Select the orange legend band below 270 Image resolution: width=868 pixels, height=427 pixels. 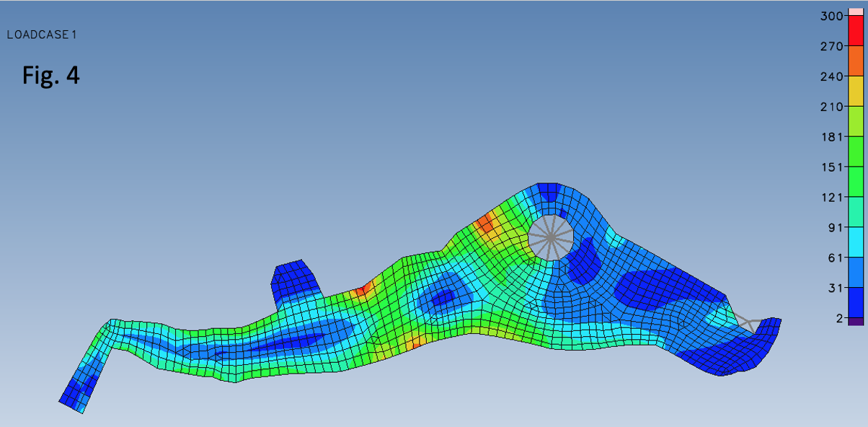pos(855,61)
